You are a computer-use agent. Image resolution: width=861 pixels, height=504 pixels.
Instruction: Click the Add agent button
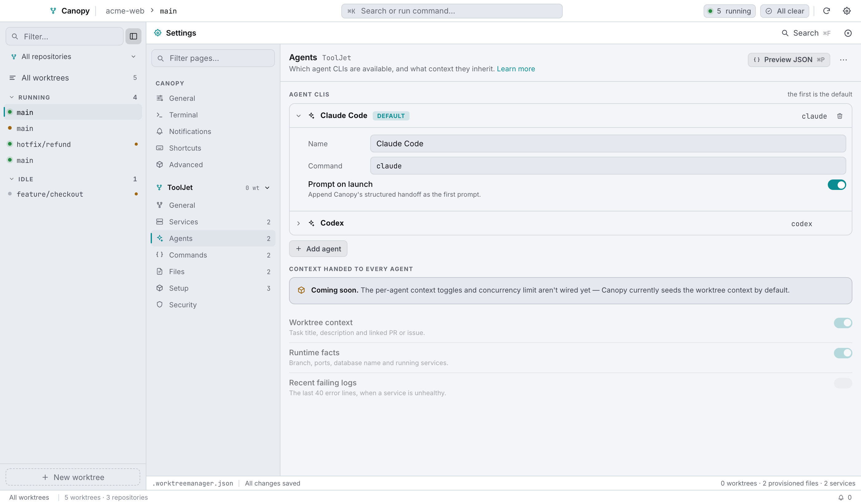[318, 249]
